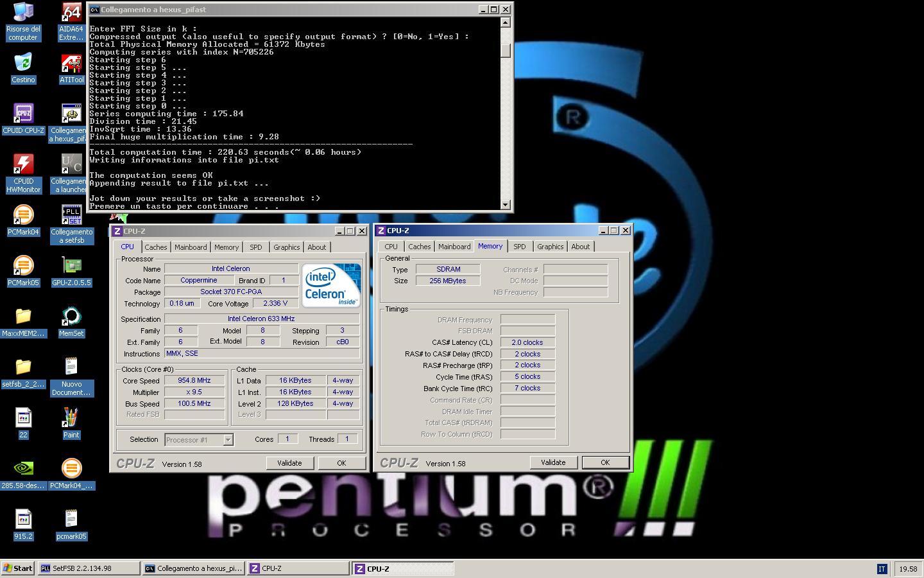
Task: Click the IT language indicator in tray
Action: (882, 569)
